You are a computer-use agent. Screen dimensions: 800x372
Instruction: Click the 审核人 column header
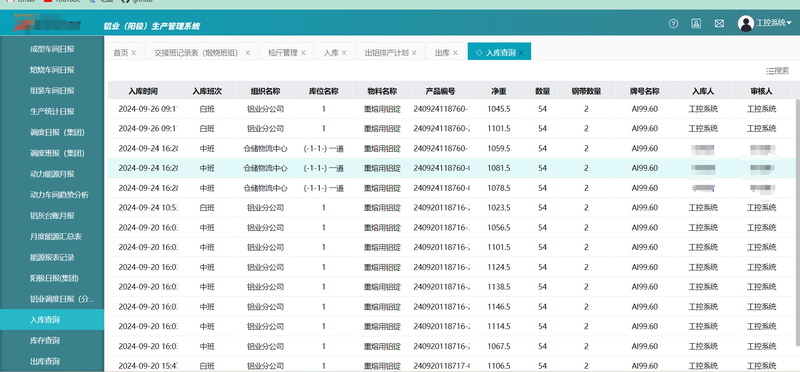(761, 91)
